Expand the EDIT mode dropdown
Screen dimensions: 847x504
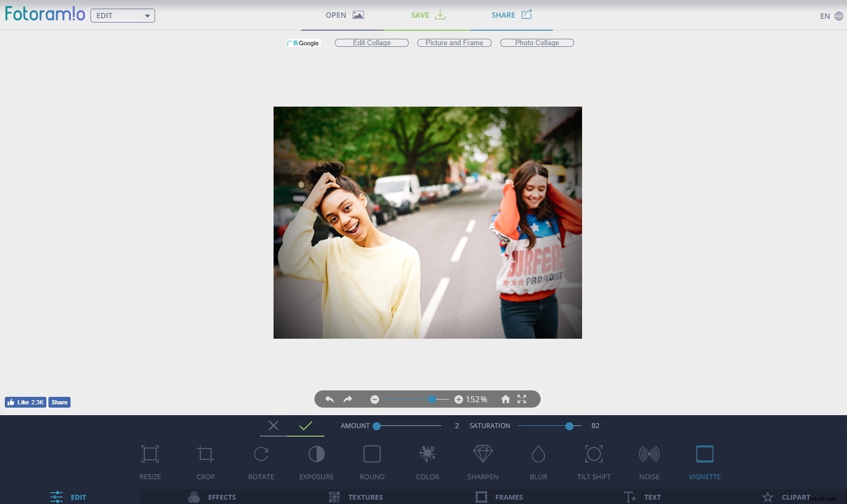point(123,16)
